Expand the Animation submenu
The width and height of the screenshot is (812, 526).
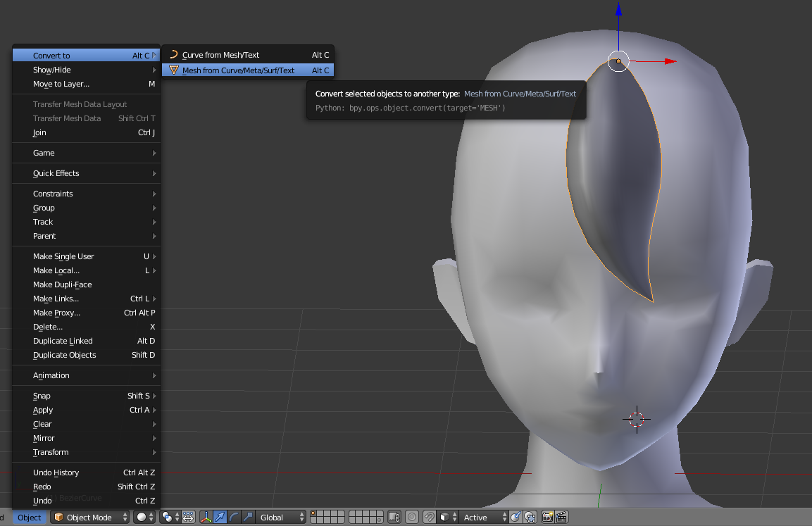coord(86,375)
